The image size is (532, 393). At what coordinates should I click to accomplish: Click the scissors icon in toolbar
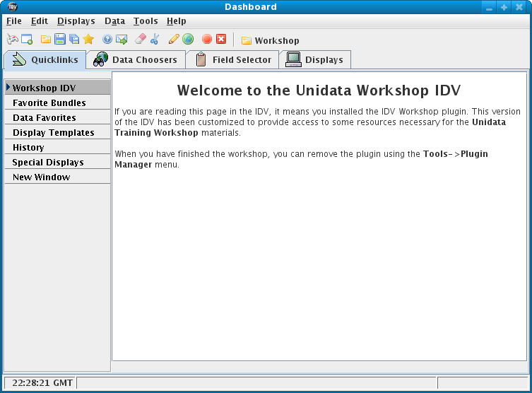point(155,40)
